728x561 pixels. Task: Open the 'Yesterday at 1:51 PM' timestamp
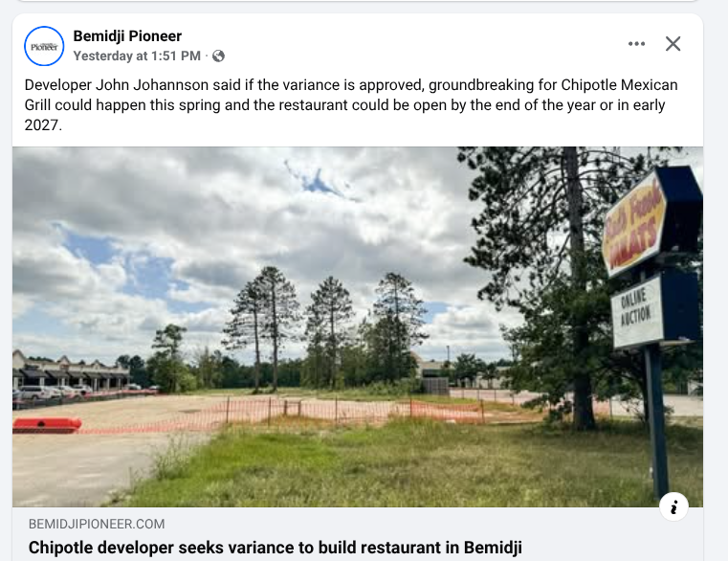[137, 56]
